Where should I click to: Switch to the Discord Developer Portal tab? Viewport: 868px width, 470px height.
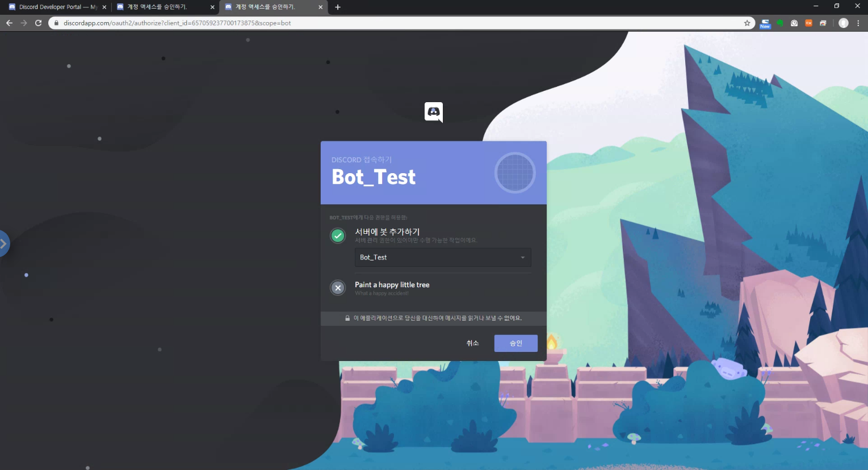click(58, 7)
